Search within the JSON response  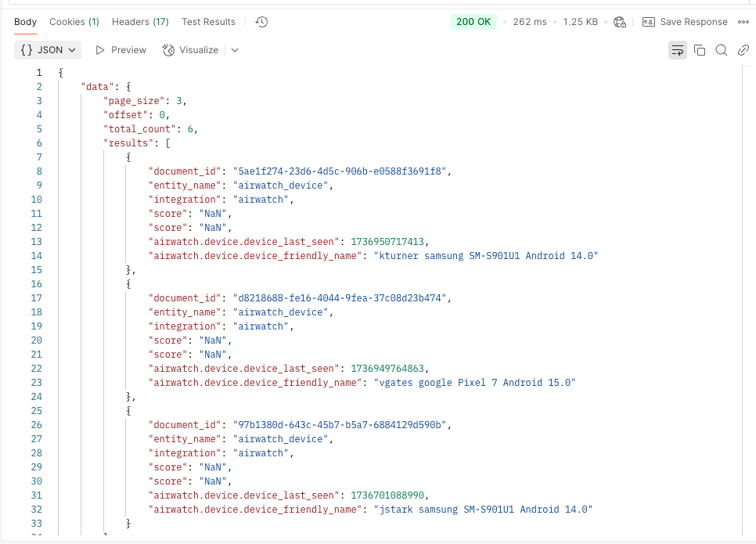click(721, 49)
